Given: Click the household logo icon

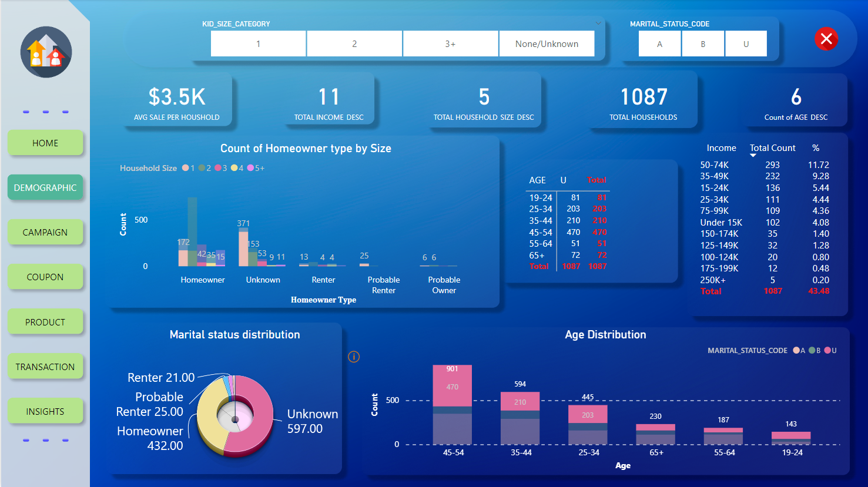Looking at the screenshot, I should 46,52.
